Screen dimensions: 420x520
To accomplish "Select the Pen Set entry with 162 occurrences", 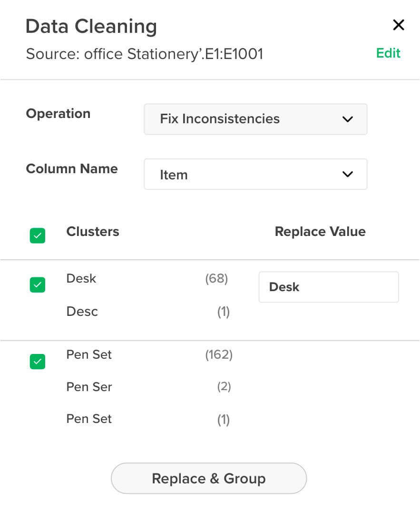I will point(89,354).
